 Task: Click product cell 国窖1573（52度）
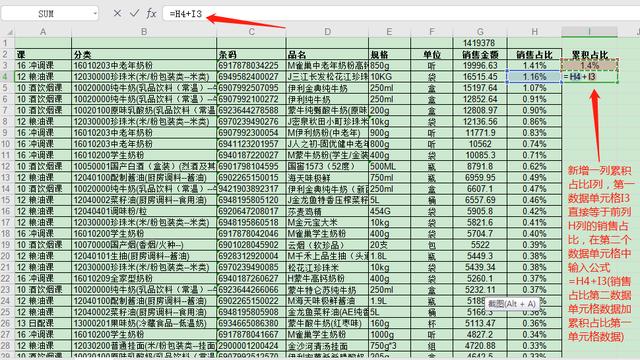tap(327, 167)
